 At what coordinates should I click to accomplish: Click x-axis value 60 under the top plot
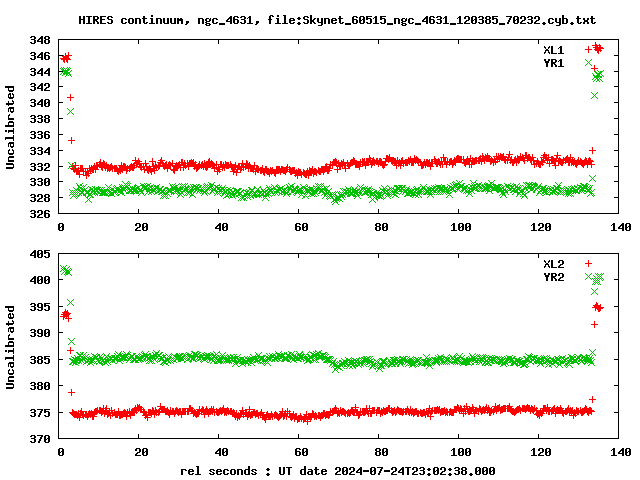(x=301, y=227)
